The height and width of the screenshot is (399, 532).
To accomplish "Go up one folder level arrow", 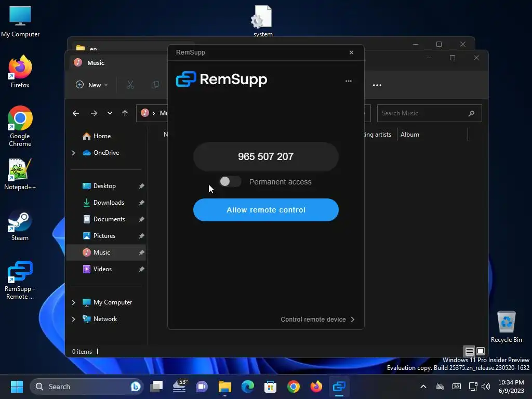I will (x=125, y=113).
